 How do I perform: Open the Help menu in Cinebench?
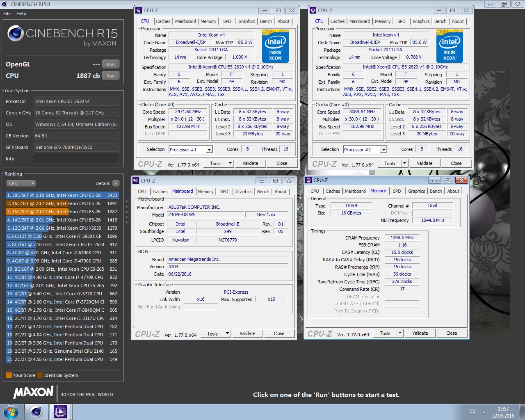(x=21, y=14)
